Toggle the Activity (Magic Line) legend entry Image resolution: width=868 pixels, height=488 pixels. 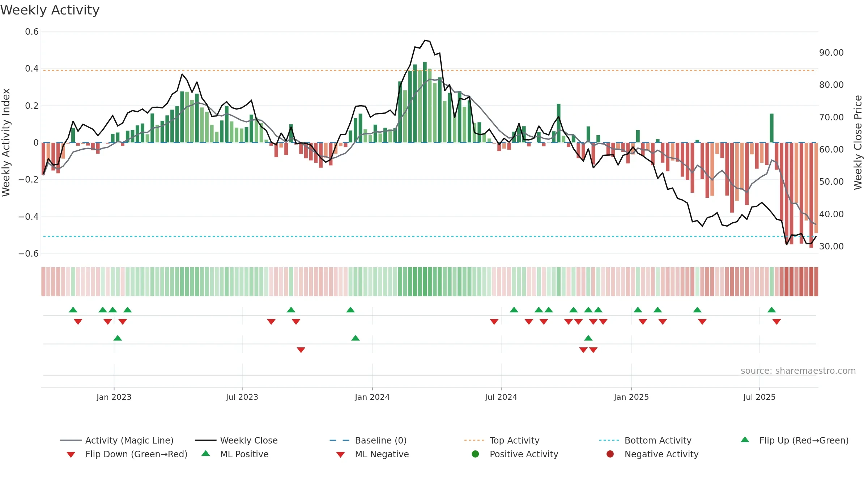coord(117,440)
